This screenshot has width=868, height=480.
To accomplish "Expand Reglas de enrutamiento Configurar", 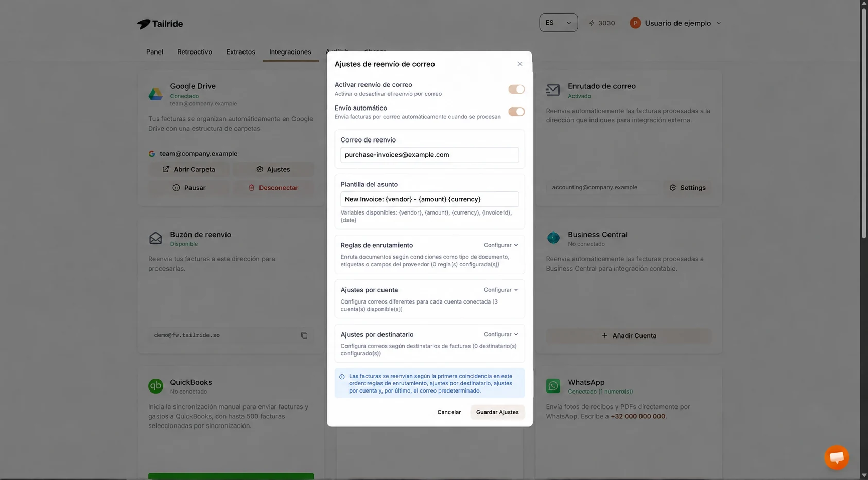I will (x=501, y=245).
